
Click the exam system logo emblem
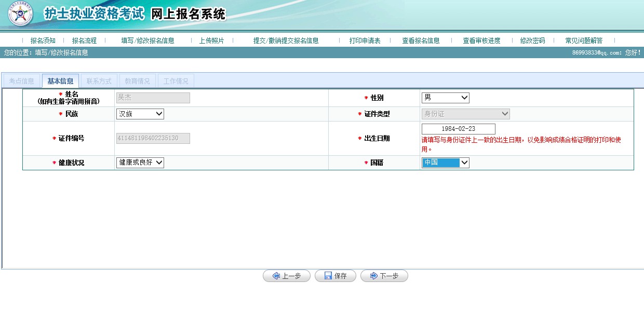click(20, 15)
